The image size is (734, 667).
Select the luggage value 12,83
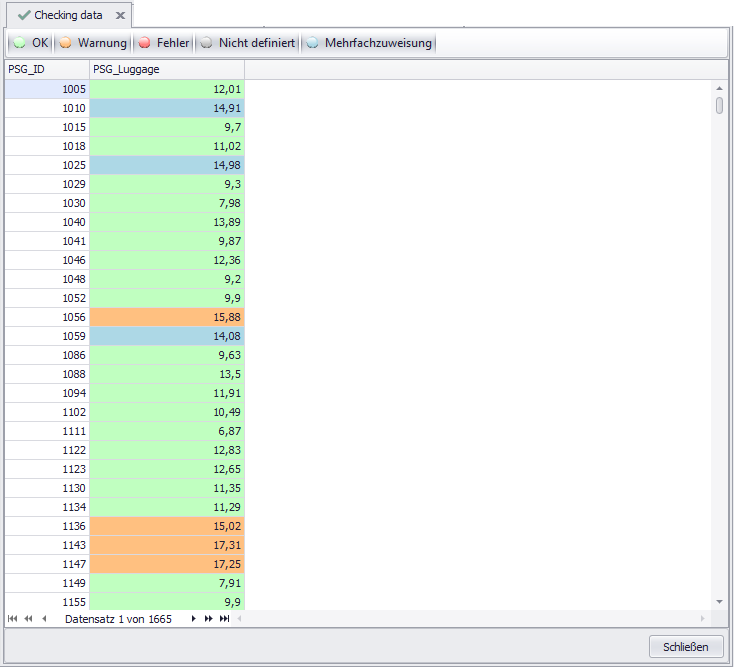point(167,450)
